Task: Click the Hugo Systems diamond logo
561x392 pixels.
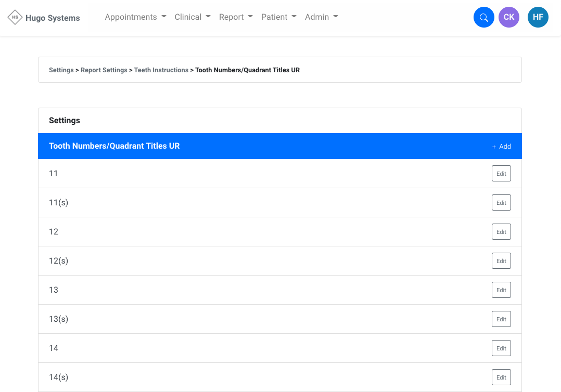Action: click(15, 17)
